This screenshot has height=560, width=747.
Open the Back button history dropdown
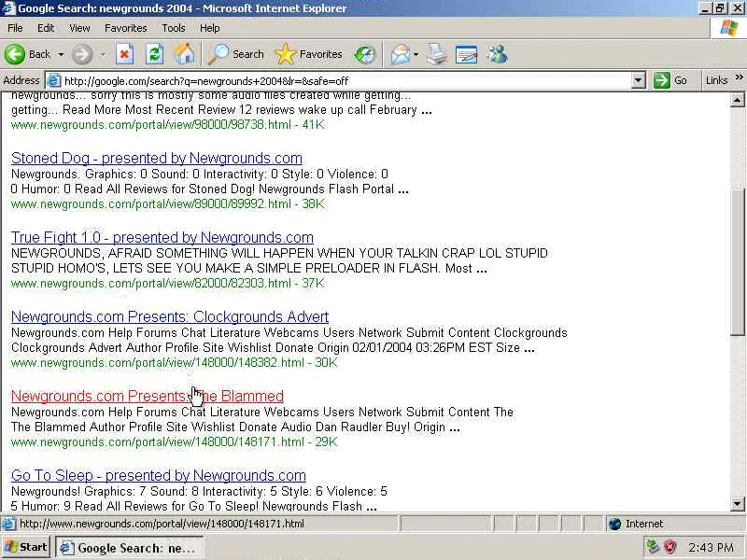pyautogui.click(x=61, y=54)
